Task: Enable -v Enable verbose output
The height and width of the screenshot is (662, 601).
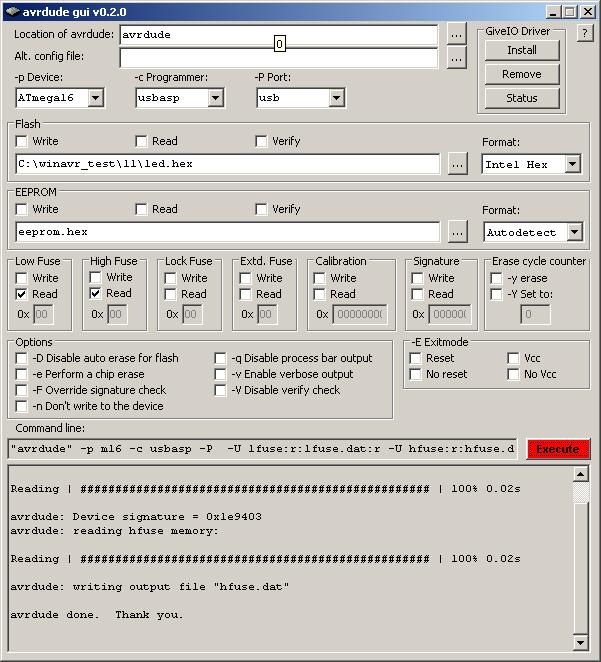Action: [x=220, y=374]
